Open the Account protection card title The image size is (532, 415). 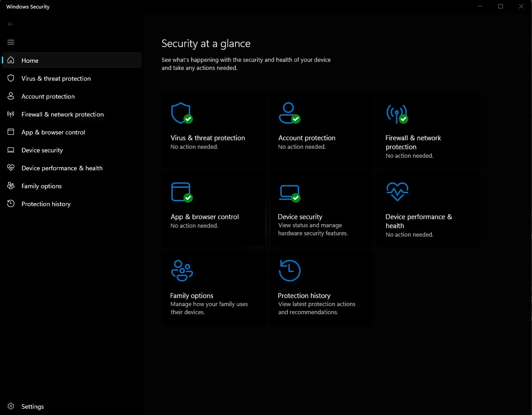(307, 138)
